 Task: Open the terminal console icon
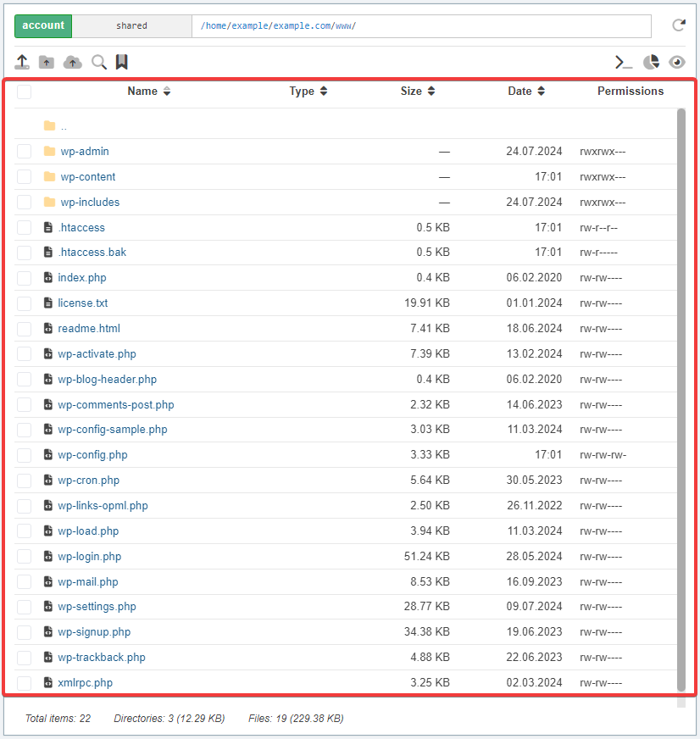click(624, 62)
